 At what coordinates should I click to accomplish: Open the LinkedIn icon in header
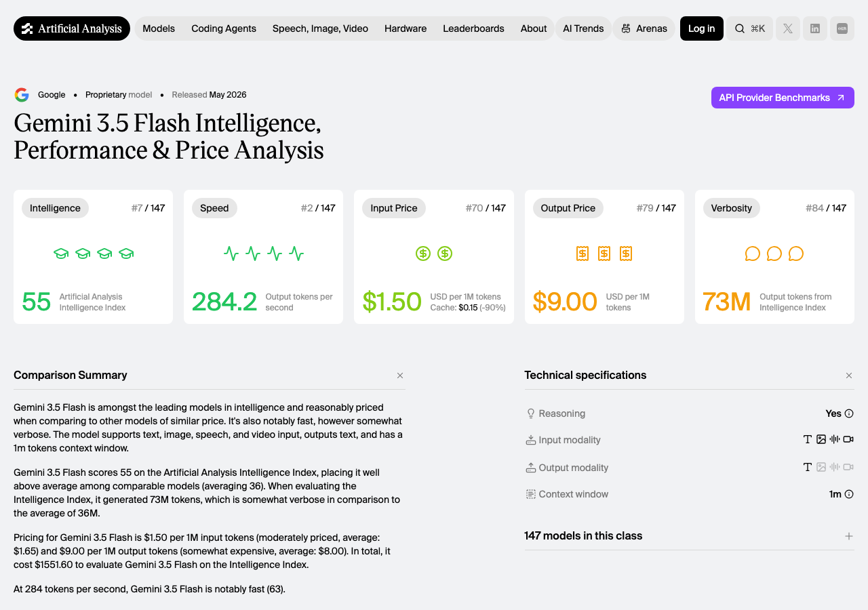tap(815, 28)
